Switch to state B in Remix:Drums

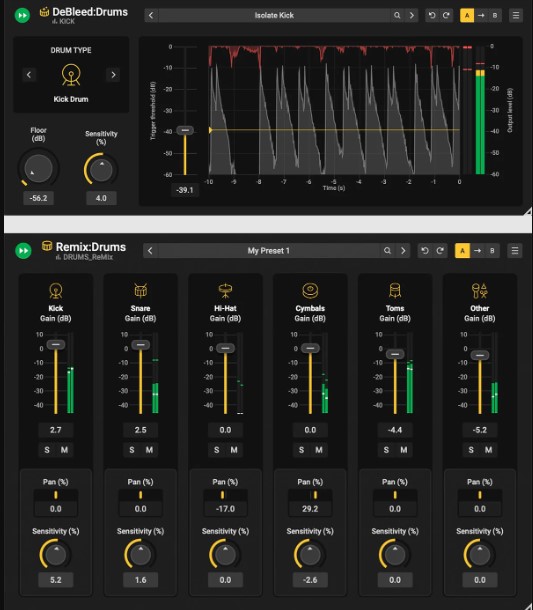point(492,251)
